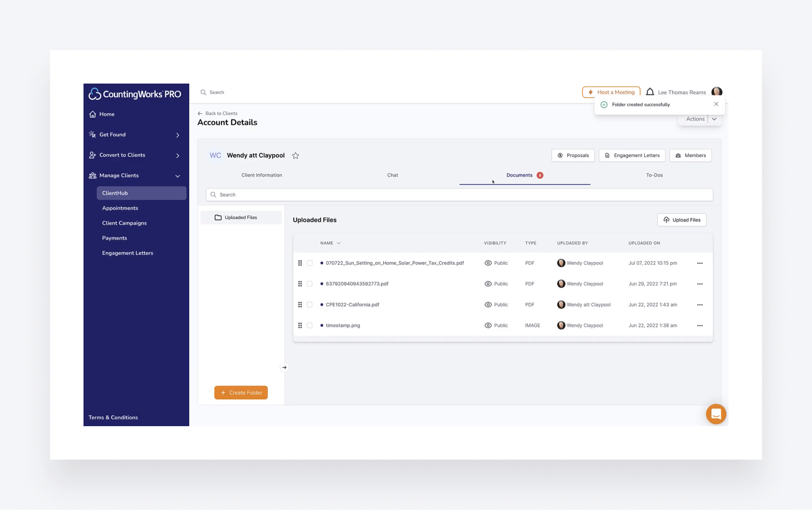Open the Client Information tab
This screenshot has height=516, width=812.
click(x=262, y=175)
